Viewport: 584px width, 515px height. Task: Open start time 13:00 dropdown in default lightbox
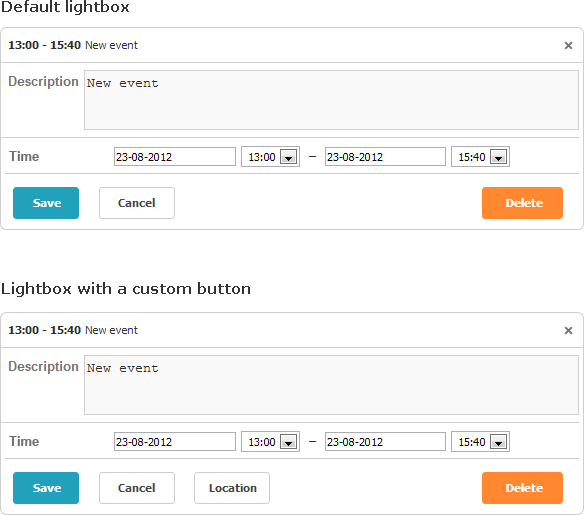[x=270, y=157]
